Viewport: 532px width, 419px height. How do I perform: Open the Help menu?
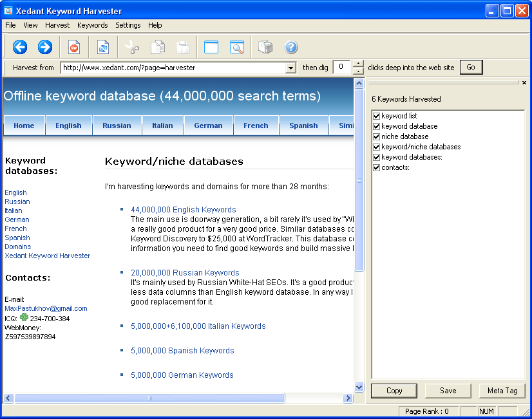coord(155,25)
